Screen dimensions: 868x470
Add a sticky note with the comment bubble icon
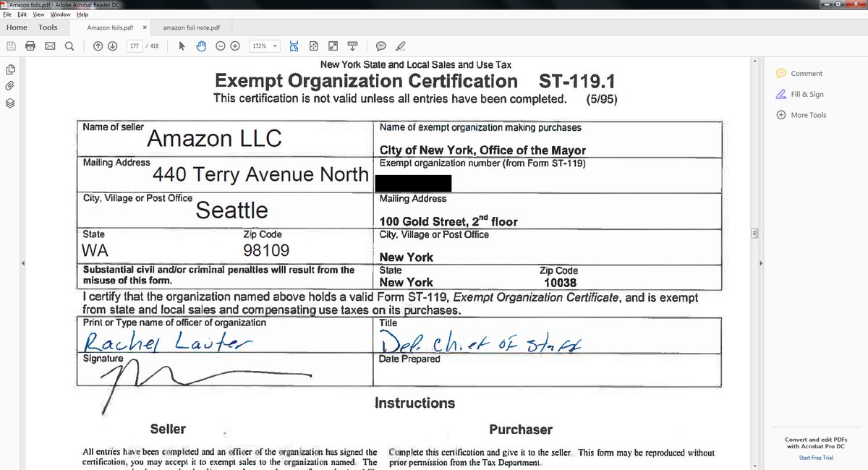pyautogui.click(x=380, y=46)
